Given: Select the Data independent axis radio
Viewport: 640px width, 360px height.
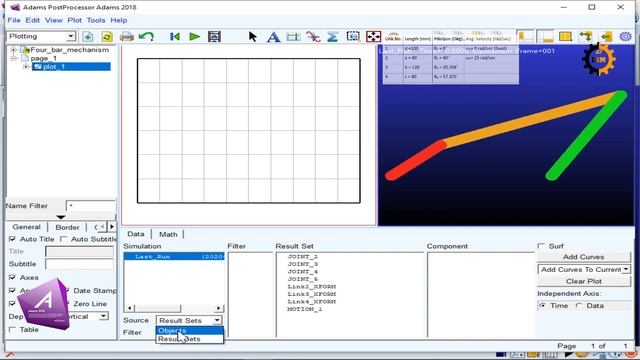Looking at the screenshot, I should [x=579, y=305].
